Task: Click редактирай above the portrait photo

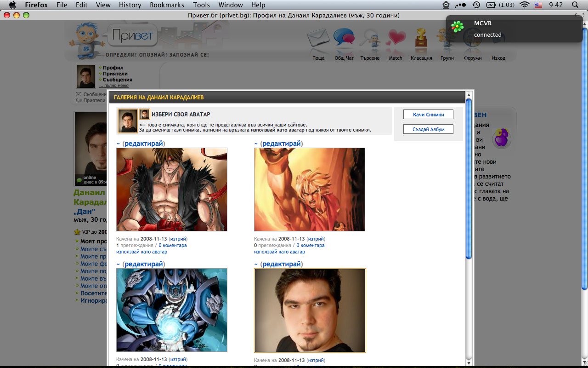Action: [x=282, y=264]
